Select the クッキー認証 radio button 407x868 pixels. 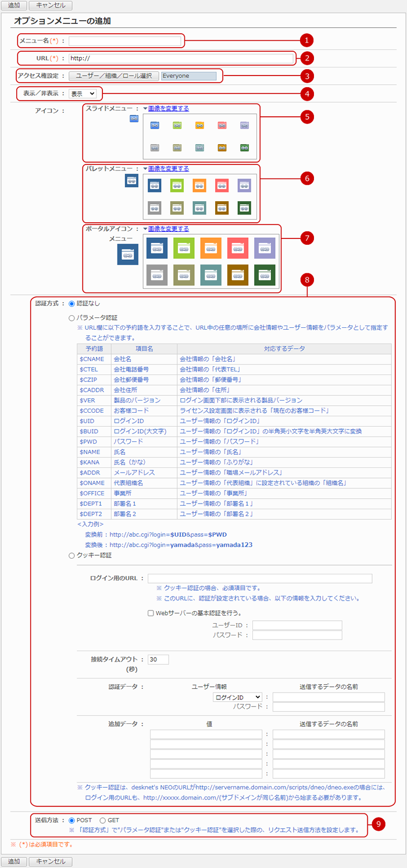[x=72, y=555]
